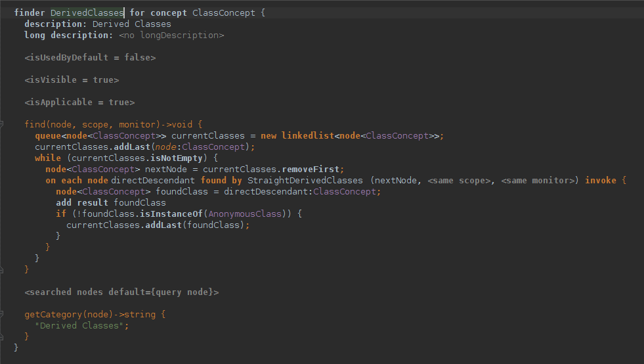Click the StraightDerivedClasses finder reference
The image size is (644, 364).
pos(305,180)
